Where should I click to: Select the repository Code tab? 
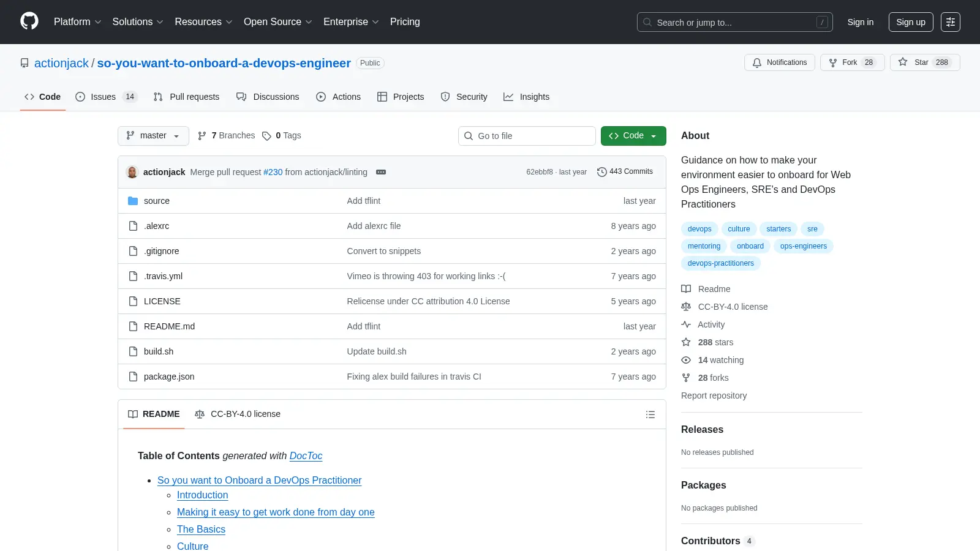pos(42,97)
